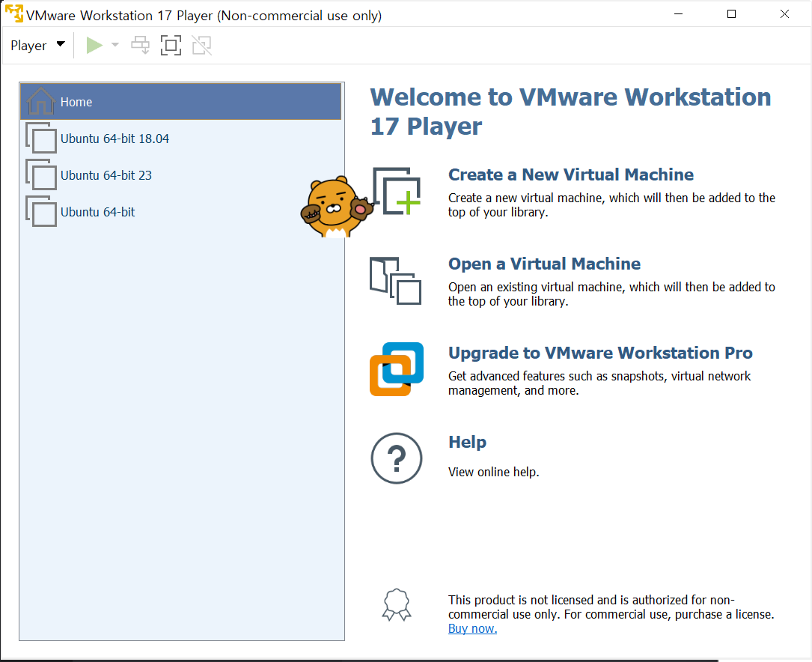This screenshot has width=812, height=662.
Task: Open the Player menu dropdown
Action: coord(37,45)
